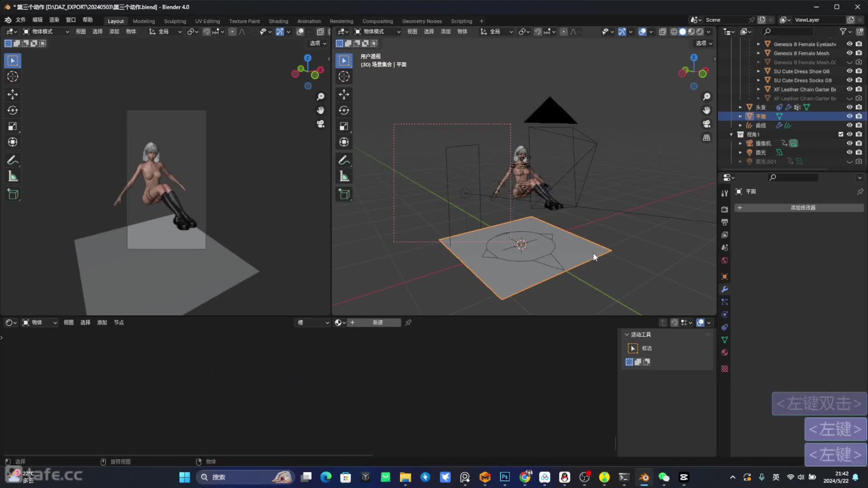Open the Particles properties tab
The width and height of the screenshot is (868, 488).
(x=725, y=302)
